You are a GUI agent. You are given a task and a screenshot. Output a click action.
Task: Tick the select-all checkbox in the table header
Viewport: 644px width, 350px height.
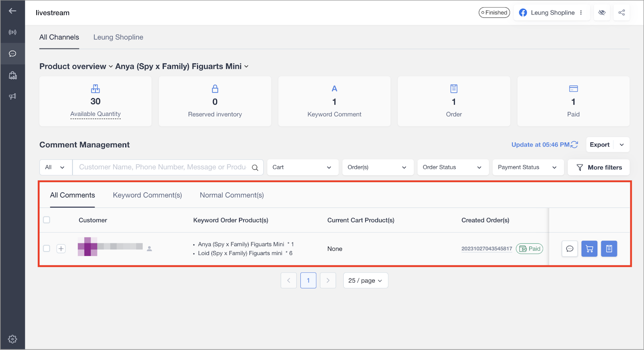[47, 220]
